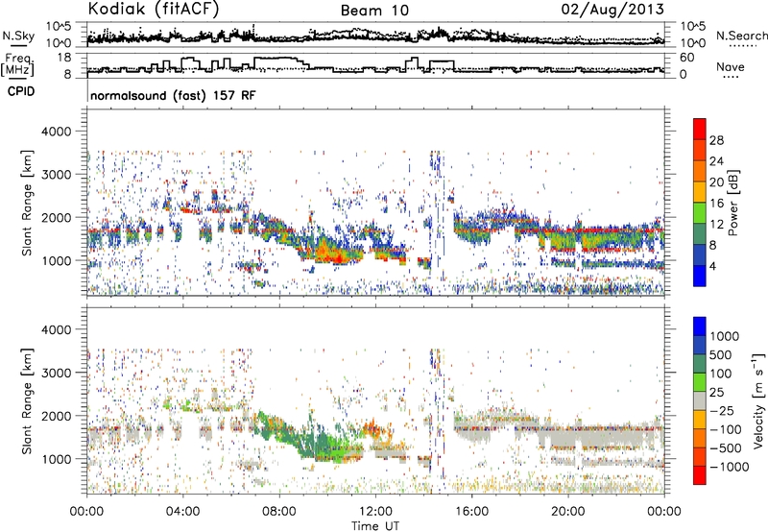Screen dimensions: 768x532
Task: Click "4000" tick on the power panel axis
Action: pos(56,132)
